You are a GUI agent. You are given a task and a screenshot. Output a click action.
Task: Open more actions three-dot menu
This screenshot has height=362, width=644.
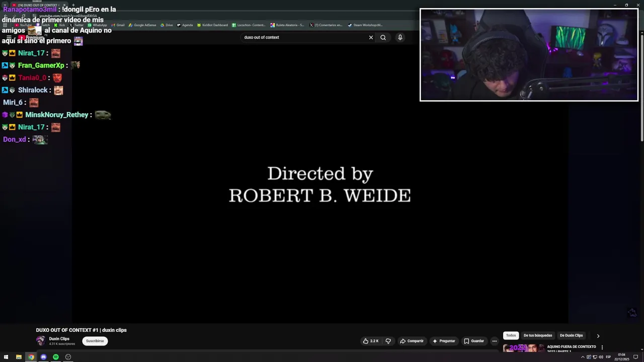[495, 341]
